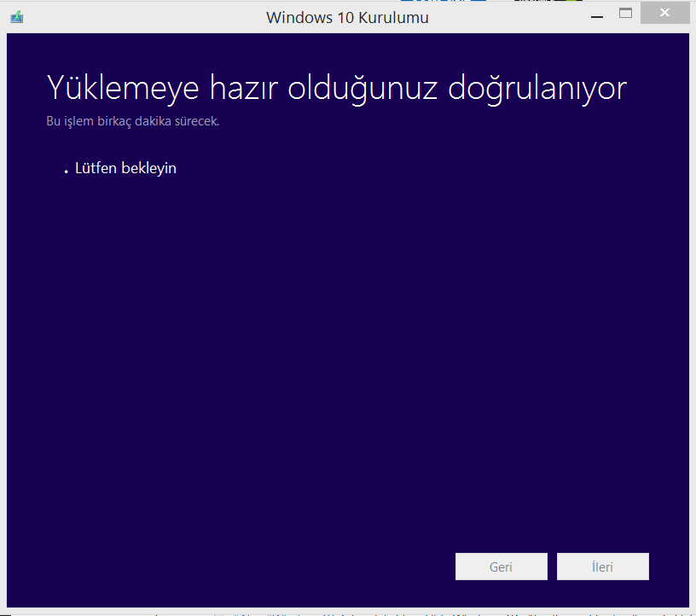The image size is (696, 616).
Task: Select the 'Lütfen bekleyin' status text
Action: click(125, 168)
